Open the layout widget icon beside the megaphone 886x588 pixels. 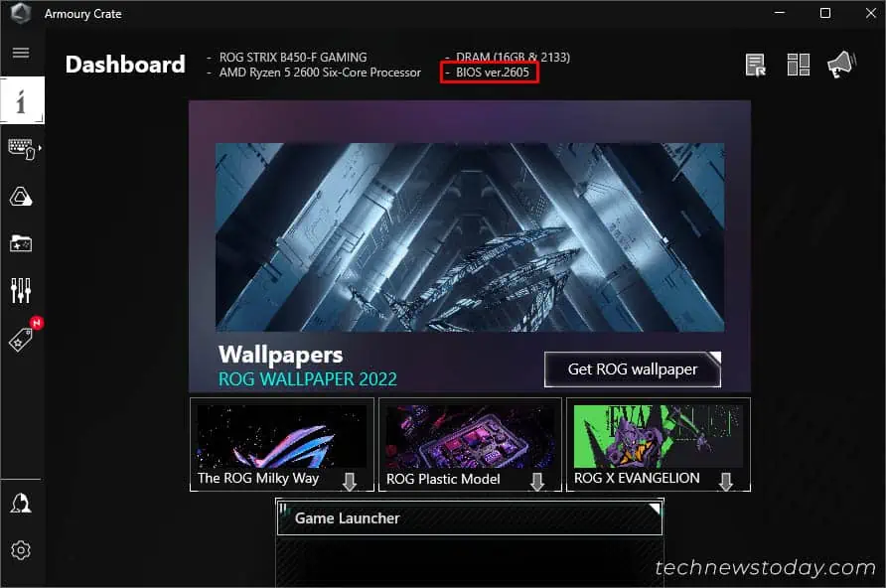(799, 65)
